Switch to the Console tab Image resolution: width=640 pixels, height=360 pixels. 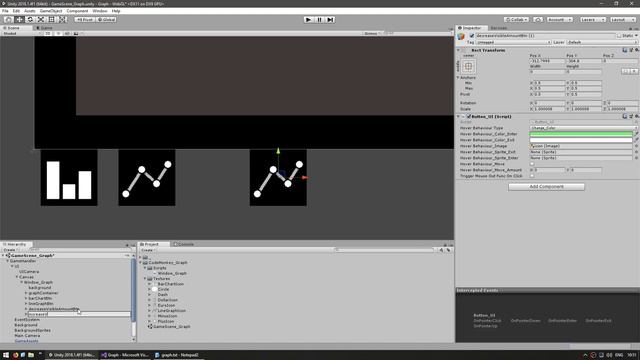click(184, 244)
